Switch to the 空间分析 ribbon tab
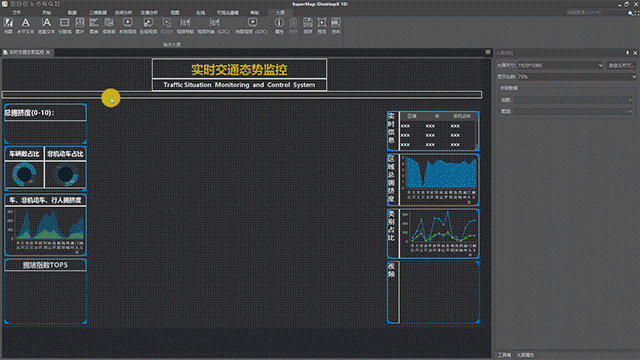The image size is (640, 360). pyautogui.click(x=123, y=13)
